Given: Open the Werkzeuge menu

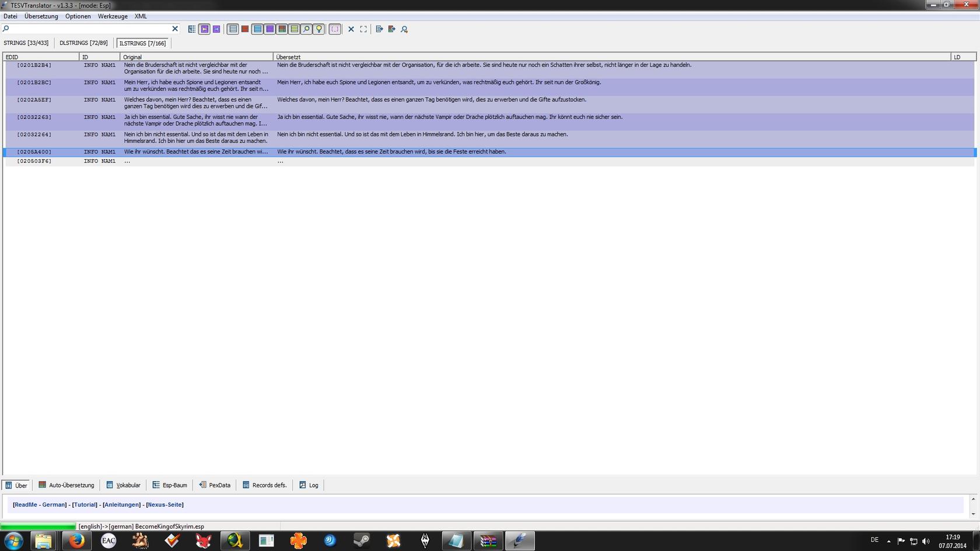Looking at the screenshot, I should [113, 16].
